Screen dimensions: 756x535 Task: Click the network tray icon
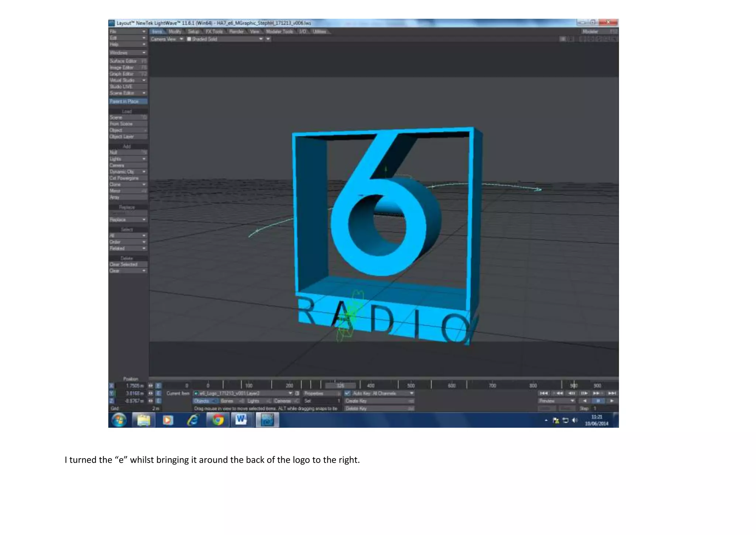(x=565, y=420)
